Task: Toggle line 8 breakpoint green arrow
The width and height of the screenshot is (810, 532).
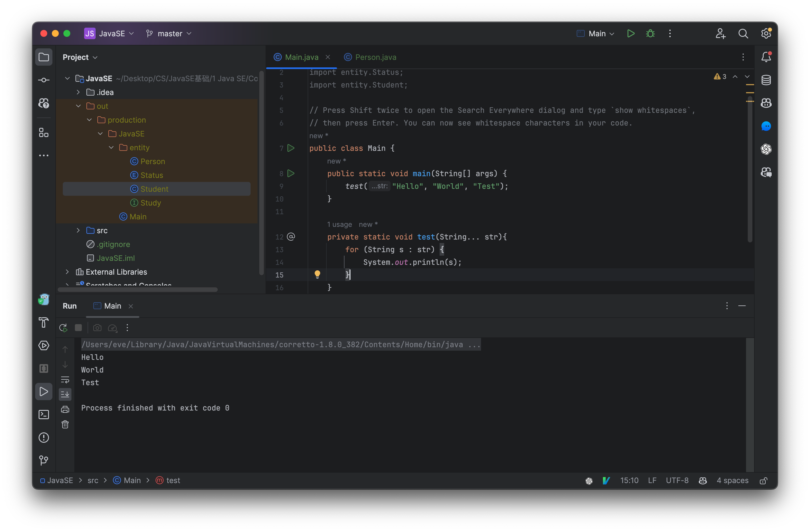Action: [291, 173]
